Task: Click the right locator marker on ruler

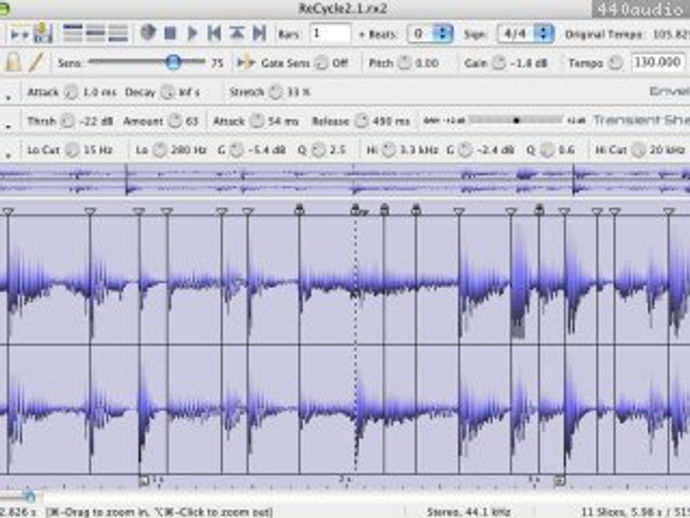Action: [559, 481]
